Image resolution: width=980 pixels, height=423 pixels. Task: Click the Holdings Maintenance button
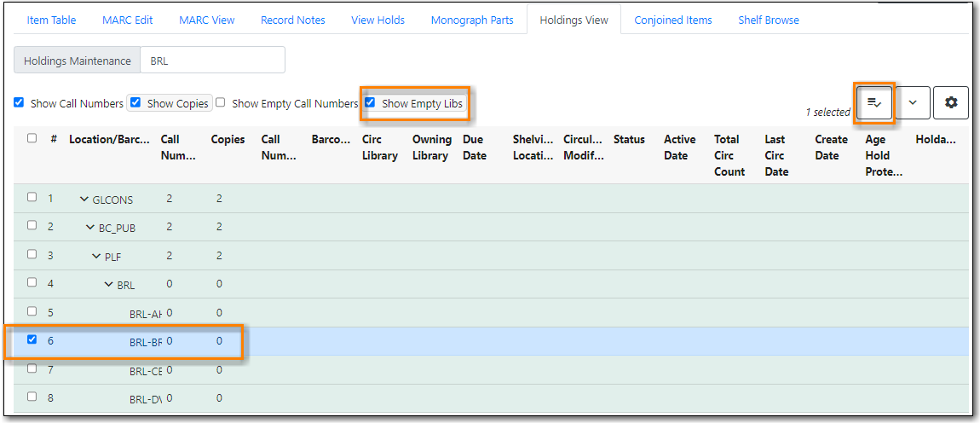(78, 61)
